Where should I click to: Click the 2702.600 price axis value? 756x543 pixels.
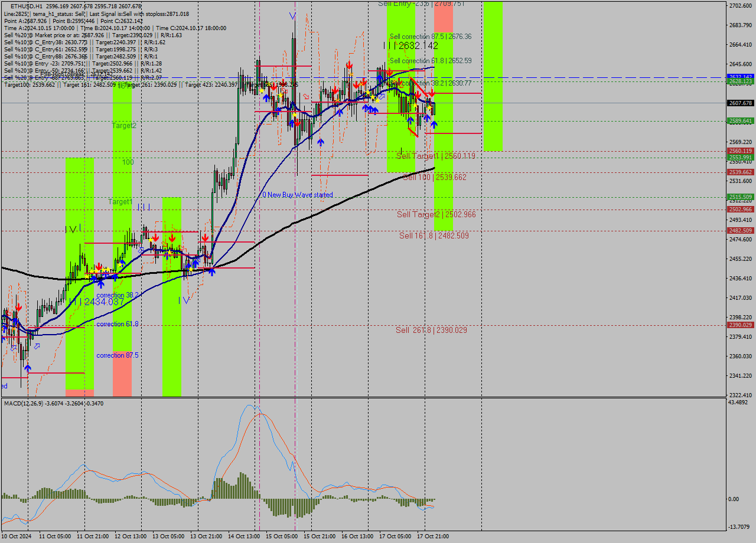click(741, 5)
